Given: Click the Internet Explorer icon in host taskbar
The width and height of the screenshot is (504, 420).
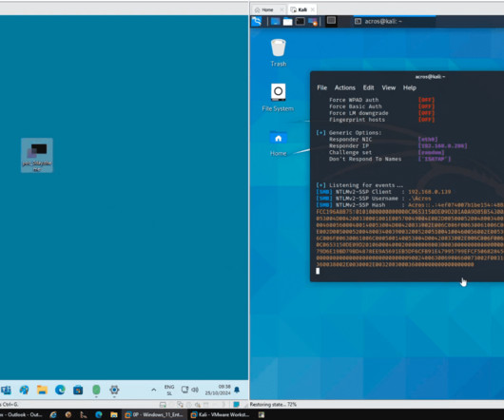Looking at the screenshot, I should (x=53, y=414).
